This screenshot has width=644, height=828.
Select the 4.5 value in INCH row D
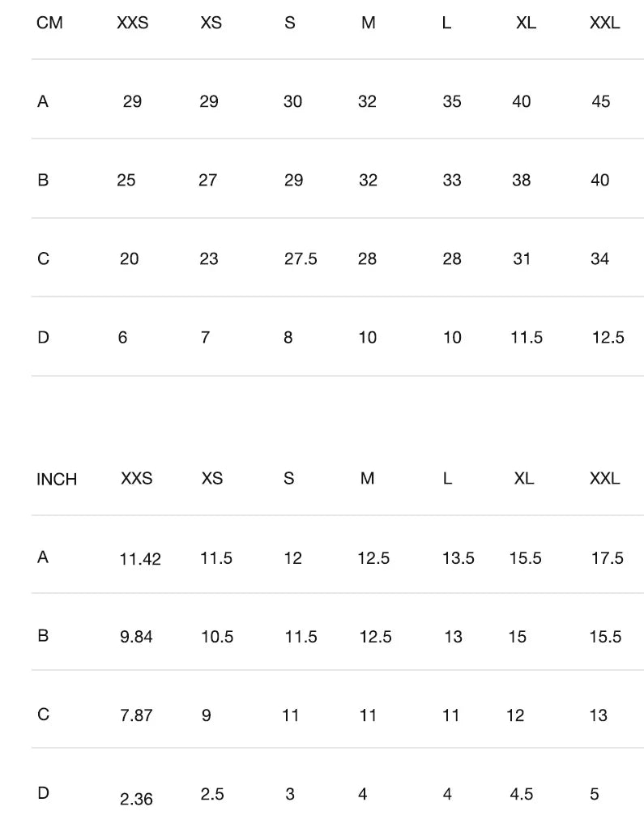pyautogui.click(x=522, y=795)
